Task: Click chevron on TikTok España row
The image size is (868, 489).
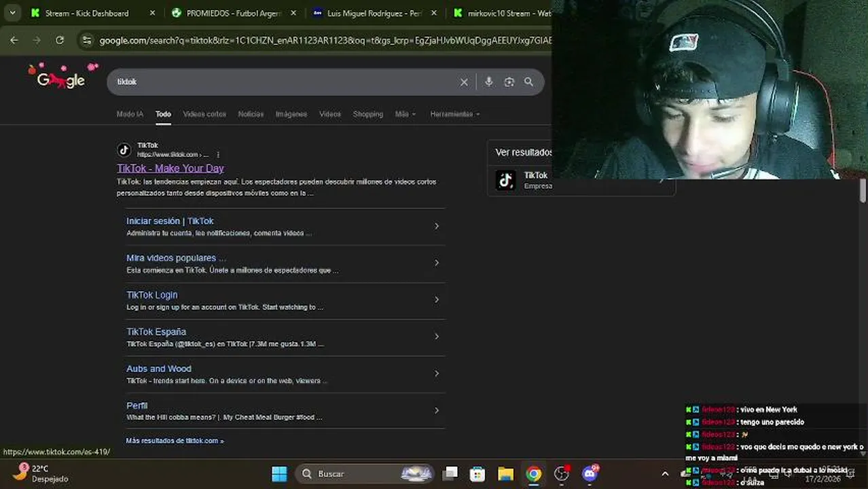Action: (x=437, y=336)
